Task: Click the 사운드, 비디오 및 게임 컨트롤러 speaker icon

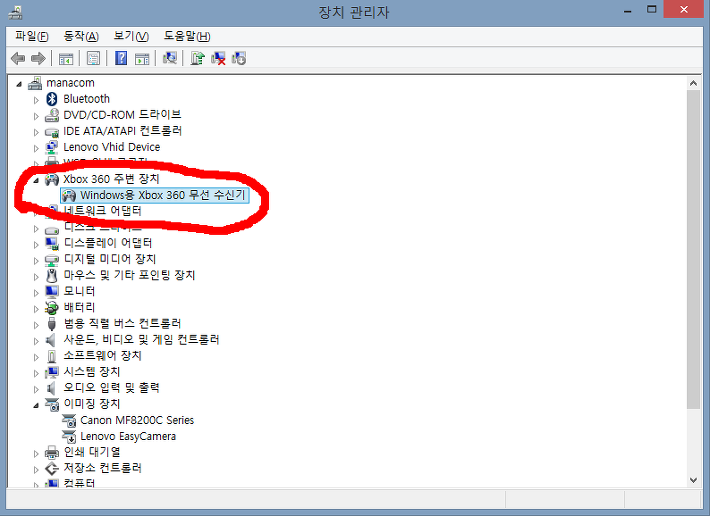Action: coord(51,340)
